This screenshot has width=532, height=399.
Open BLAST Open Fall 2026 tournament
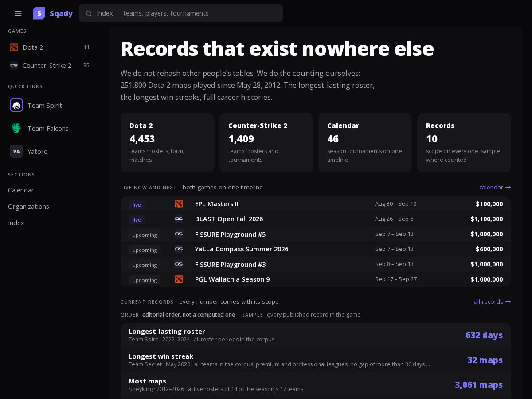[x=316, y=219]
